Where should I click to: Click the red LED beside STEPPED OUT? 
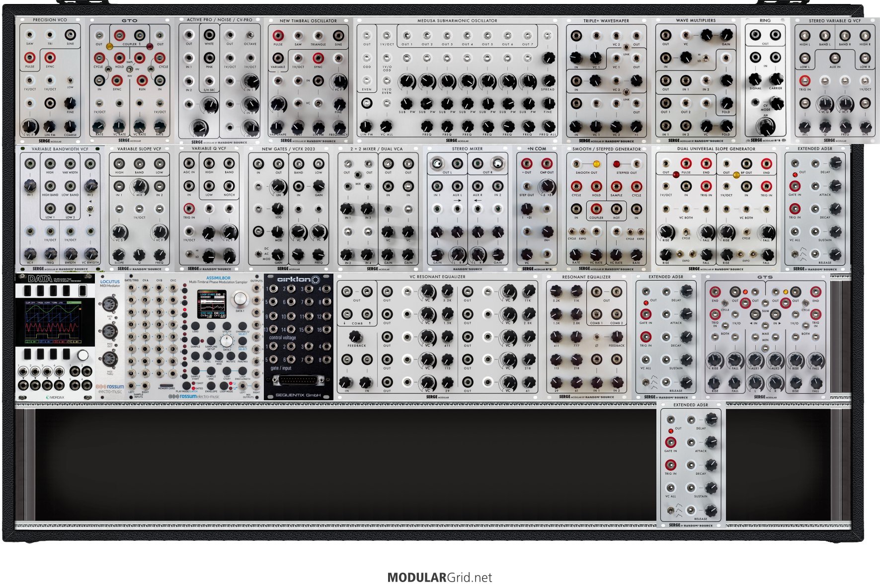tap(616, 164)
